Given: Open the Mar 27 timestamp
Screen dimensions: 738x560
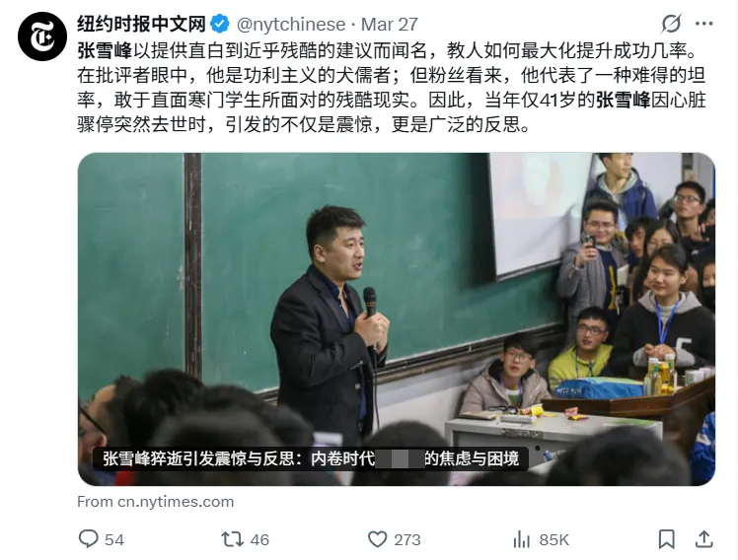Looking at the screenshot, I should click(390, 24).
